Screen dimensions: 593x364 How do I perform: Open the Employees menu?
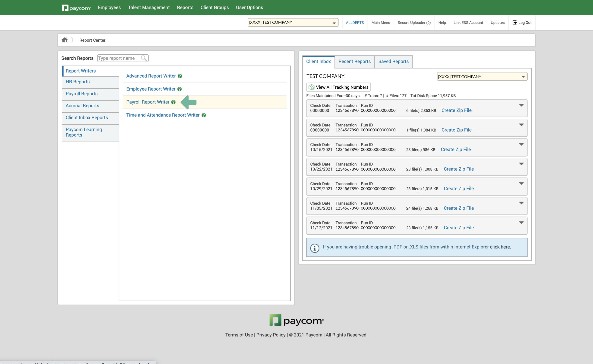pos(109,7)
